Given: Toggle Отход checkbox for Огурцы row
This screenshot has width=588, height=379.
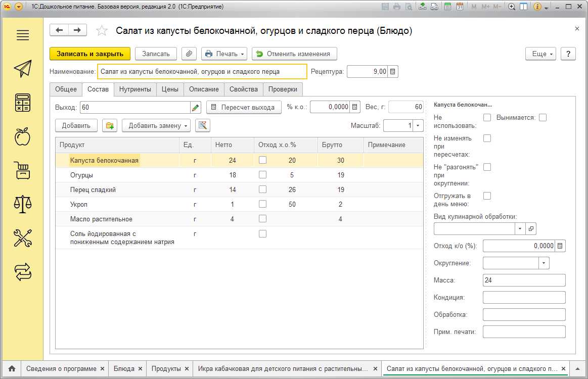Looking at the screenshot, I should point(263,175).
